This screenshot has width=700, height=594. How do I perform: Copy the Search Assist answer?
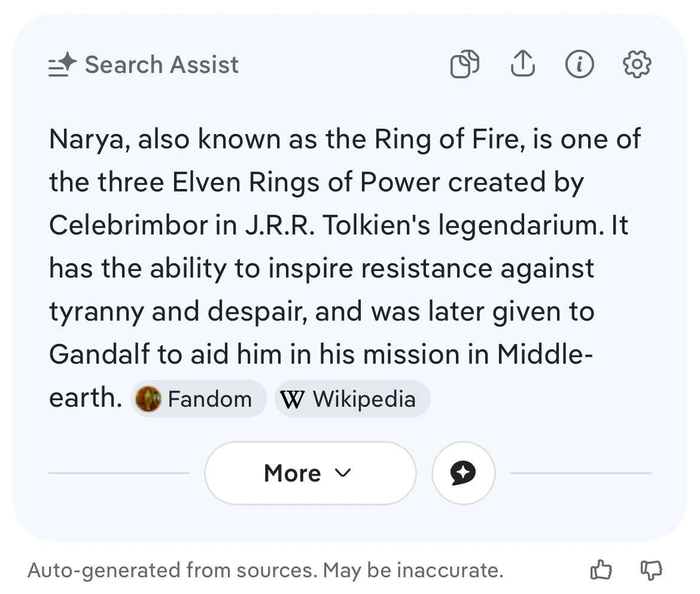(465, 64)
